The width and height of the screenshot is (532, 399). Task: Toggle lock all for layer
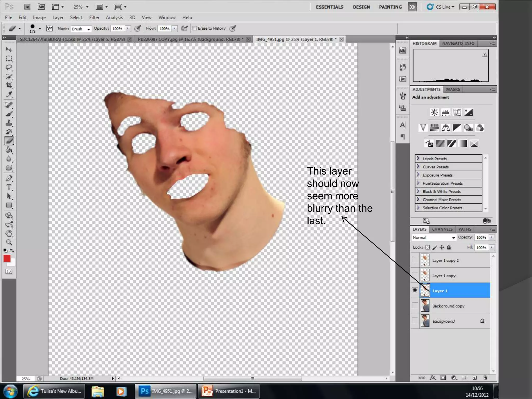[449, 247]
